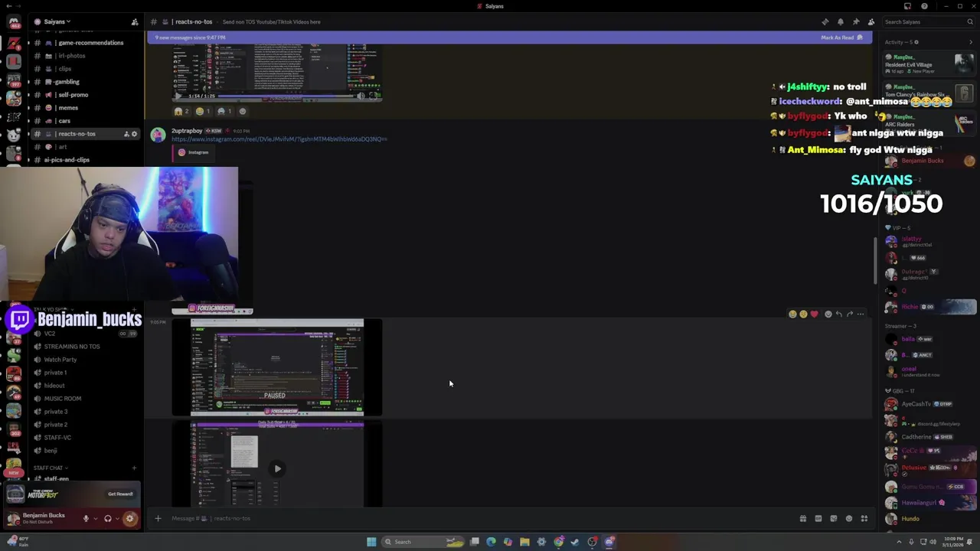The width and height of the screenshot is (980, 551).
Task: Click message input for reacts-no-tos
Action: click(479, 519)
